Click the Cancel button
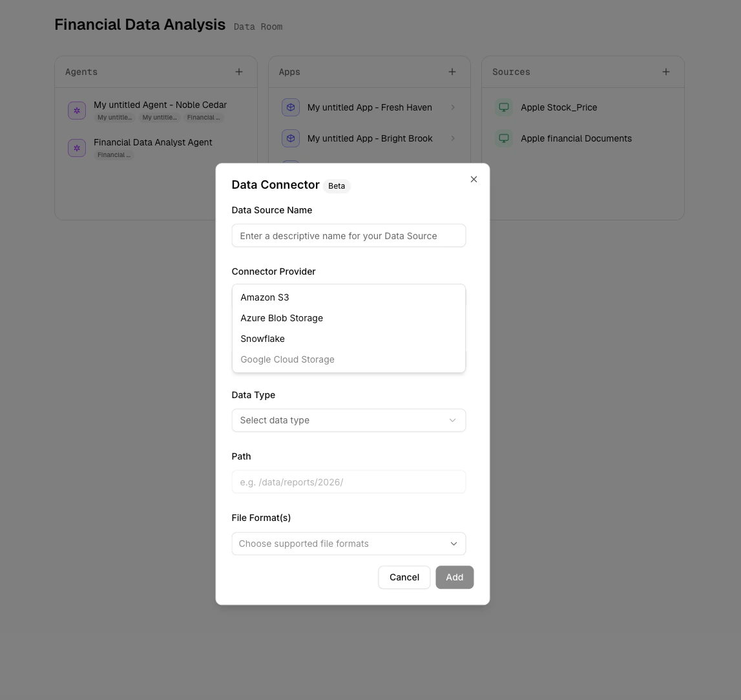This screenshot has width=741, height=700. [404, 577]
